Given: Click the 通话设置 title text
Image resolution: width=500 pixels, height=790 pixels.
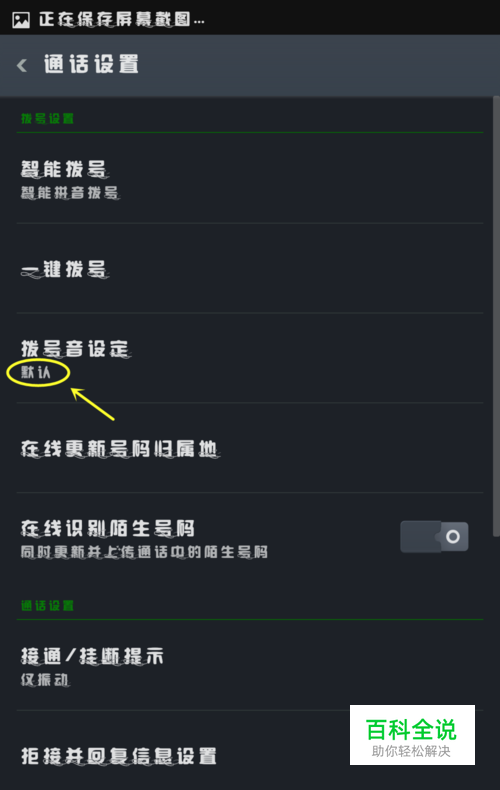Looking at the screenshot, I should click(91, 64).
